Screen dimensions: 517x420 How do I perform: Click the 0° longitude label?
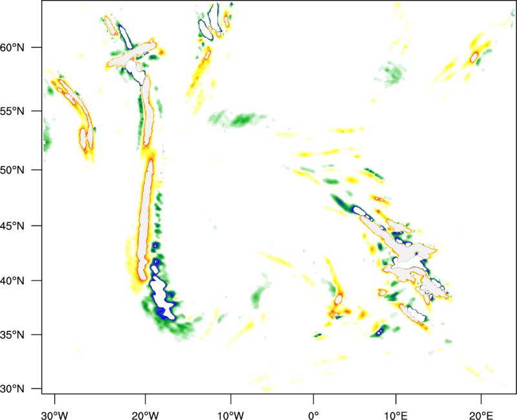(313, 415)
